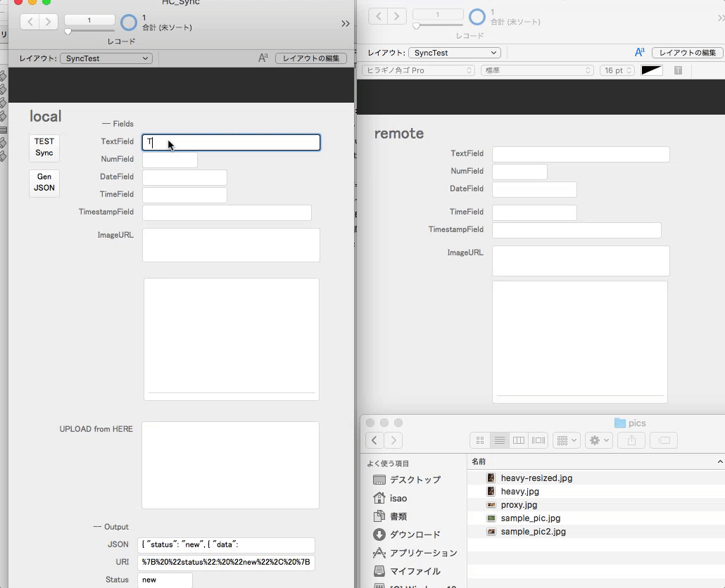
Task: Click the remote TextField input
Action: pyautogui.click(x=581, y=154)
